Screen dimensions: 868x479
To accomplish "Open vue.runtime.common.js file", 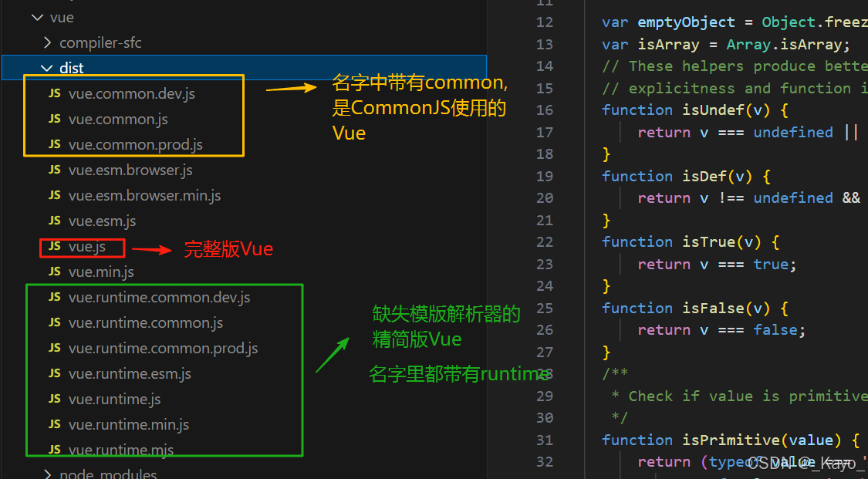I will tap(146, 322).
